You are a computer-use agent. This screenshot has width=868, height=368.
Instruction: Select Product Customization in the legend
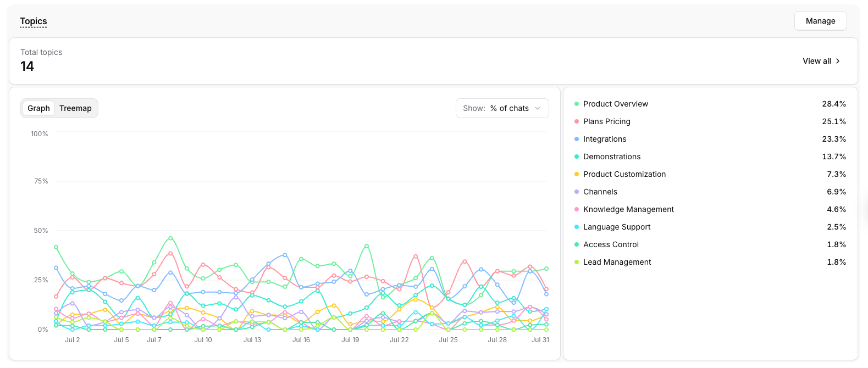[x=624, y=174]
